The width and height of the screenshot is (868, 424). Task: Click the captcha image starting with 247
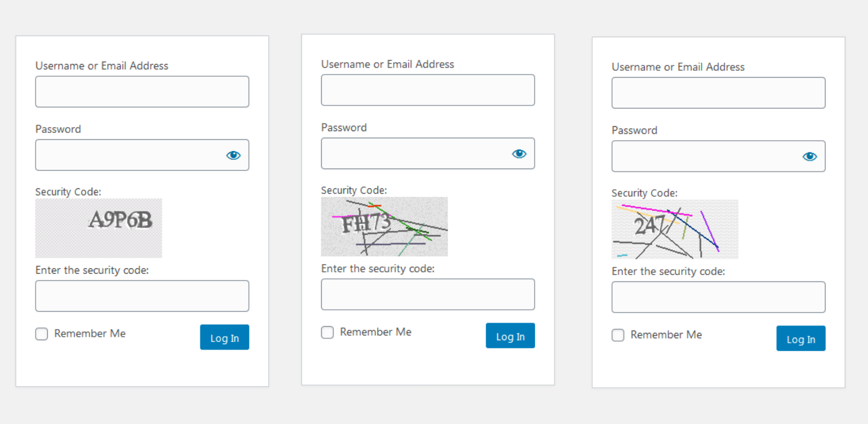click(675, 229)
